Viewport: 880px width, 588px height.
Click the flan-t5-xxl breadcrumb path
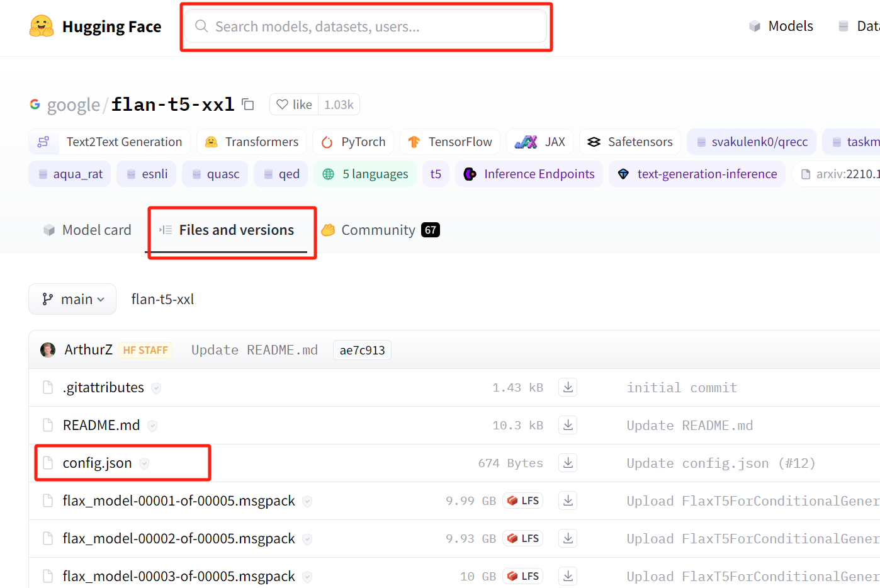coord(162,299)
